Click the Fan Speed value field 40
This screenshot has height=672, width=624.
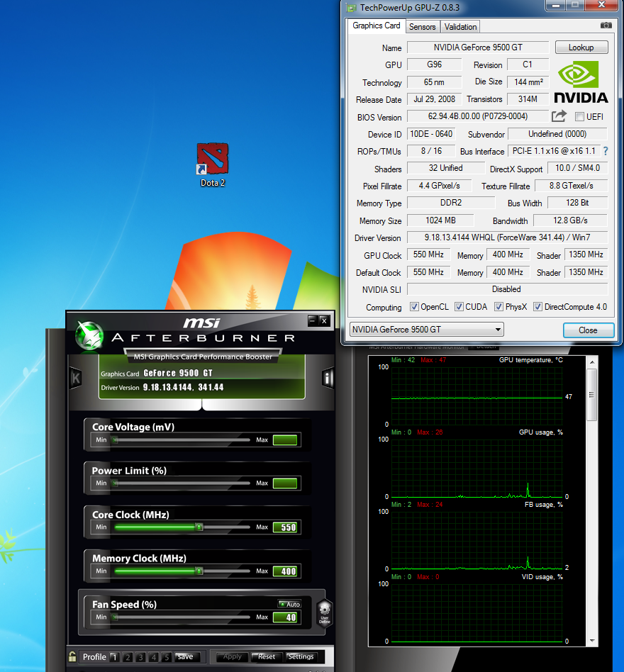point(285,617)
